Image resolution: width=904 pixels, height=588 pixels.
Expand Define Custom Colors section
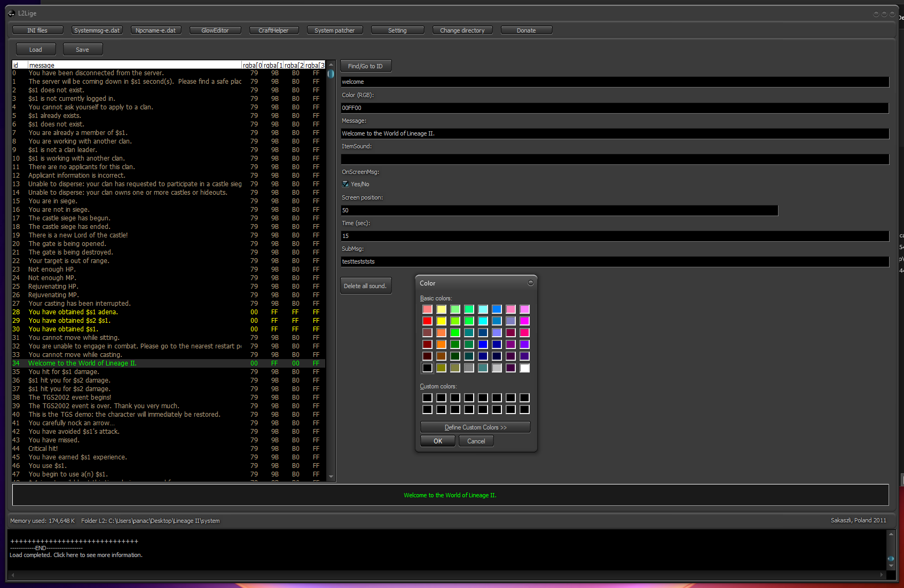pos(475,427)
